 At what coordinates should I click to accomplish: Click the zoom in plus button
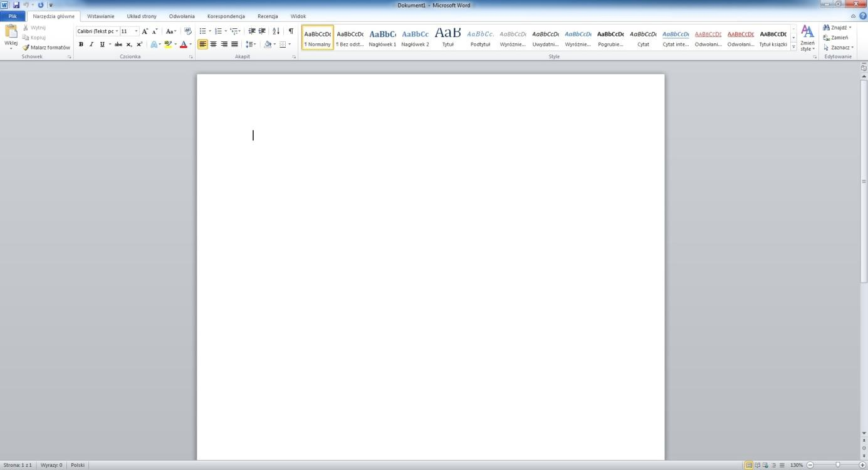click(862, 465)
